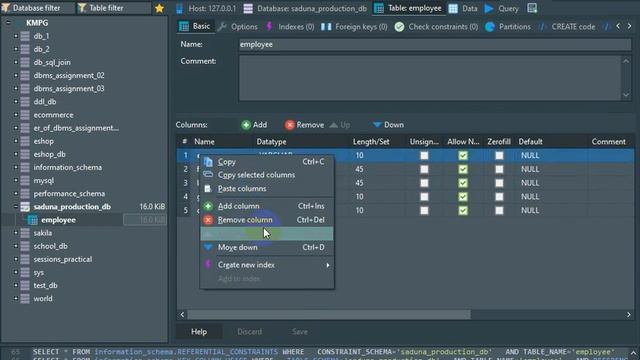The width and height of the screenshot is (640, 360).
Task: Click the Database filter funnel icon
Action: coord(6,8)
